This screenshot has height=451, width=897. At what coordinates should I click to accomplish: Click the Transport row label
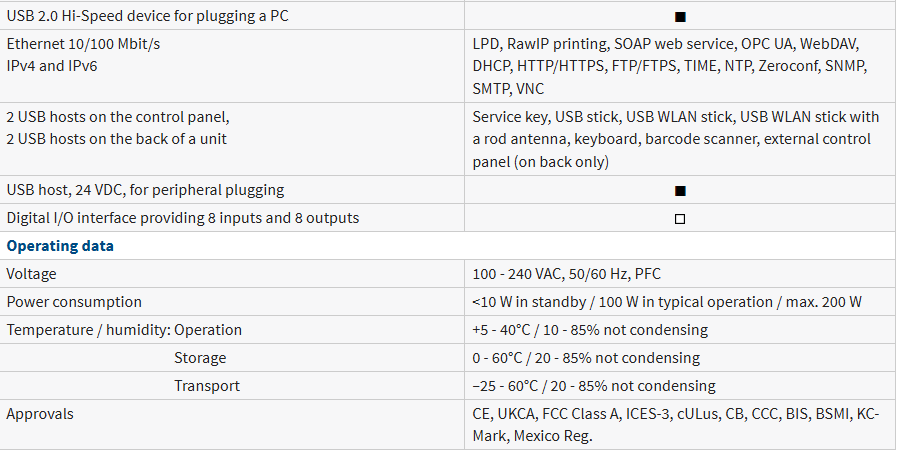(207, 386)
